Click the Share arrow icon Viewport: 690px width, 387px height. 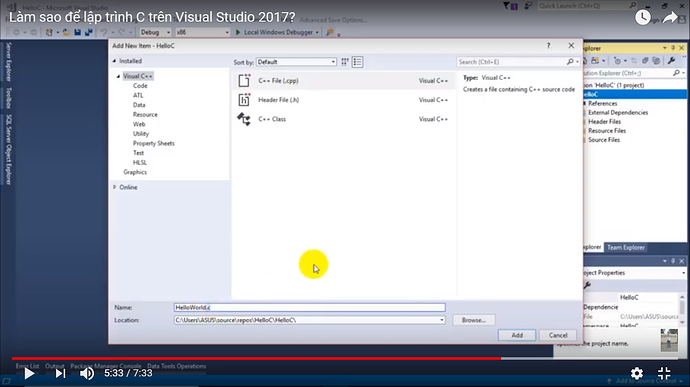[670, 18]
